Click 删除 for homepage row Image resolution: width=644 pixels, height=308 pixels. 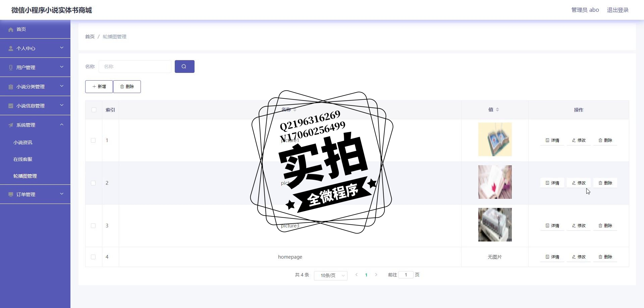[605, 257]
